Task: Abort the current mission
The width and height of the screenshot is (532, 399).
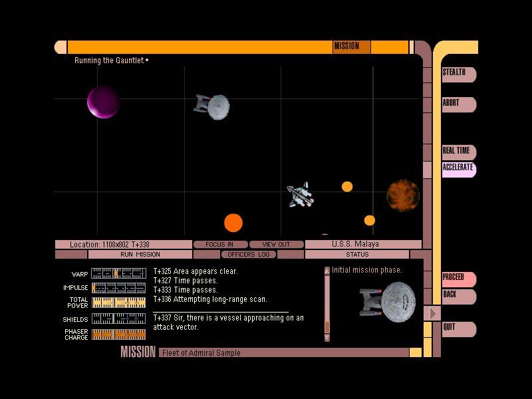Action: pyautogui.click(x=458, y=104)
